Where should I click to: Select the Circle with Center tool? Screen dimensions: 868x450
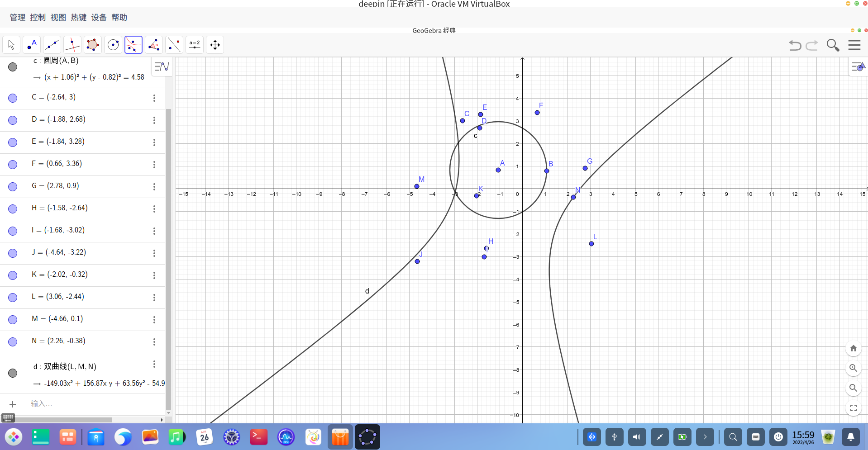(x=113, y=45)
